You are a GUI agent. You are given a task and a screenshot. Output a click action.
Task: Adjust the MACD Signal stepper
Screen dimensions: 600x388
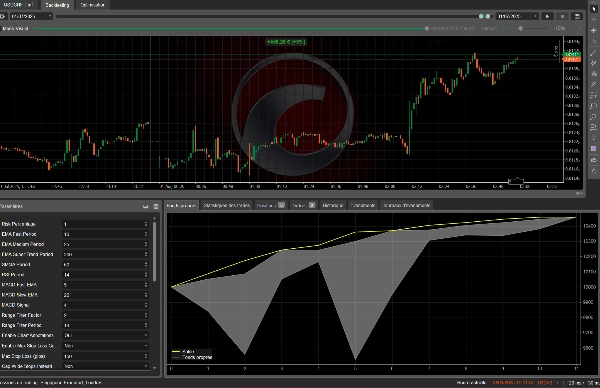[x=146, y=305]
